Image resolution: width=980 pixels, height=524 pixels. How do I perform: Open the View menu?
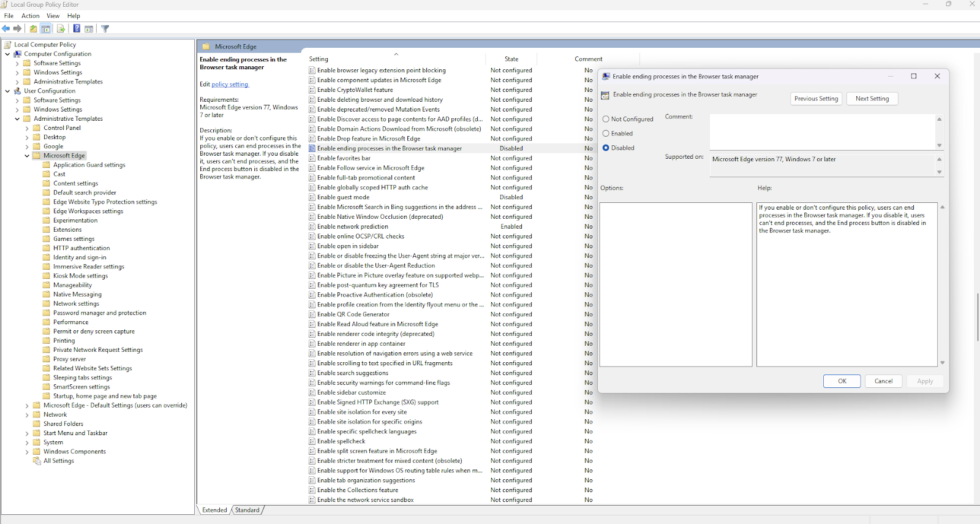(53, 16)
